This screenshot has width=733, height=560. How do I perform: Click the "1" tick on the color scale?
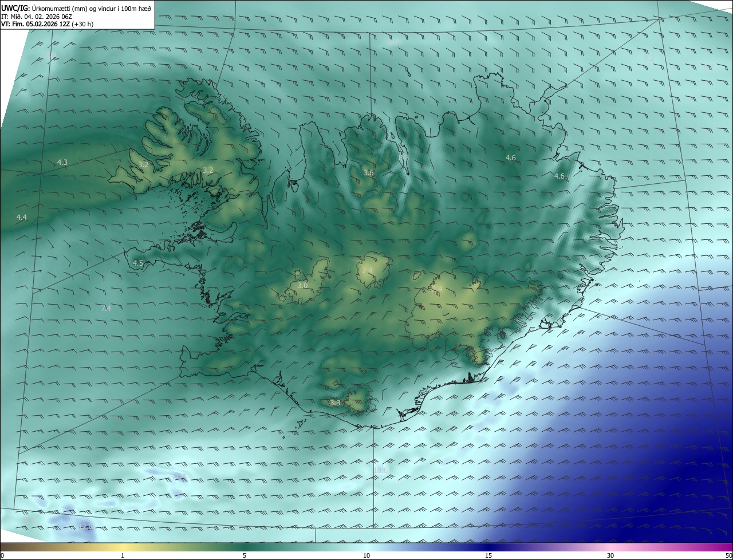tap(123, 555)
